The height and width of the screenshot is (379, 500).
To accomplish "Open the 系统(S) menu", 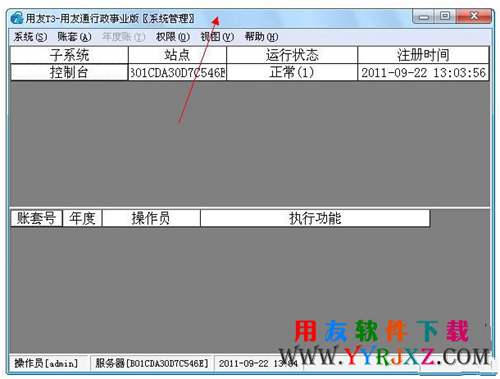I will (30, 37).
